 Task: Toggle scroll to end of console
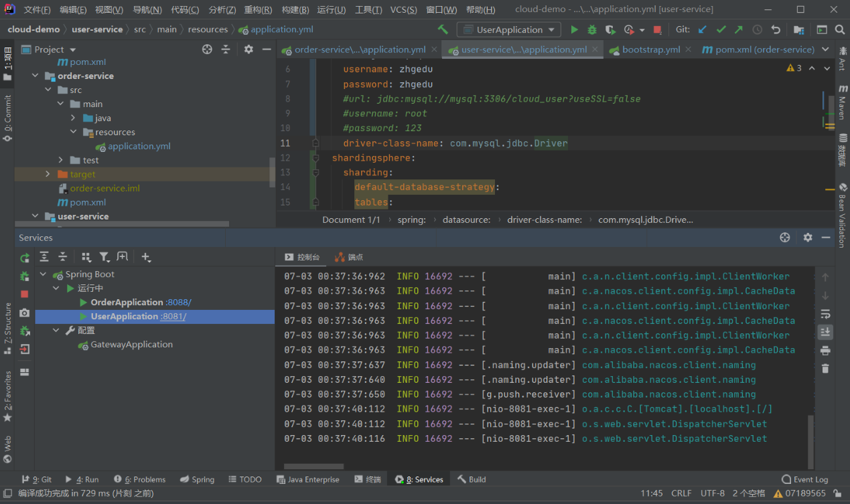point(825,332)
